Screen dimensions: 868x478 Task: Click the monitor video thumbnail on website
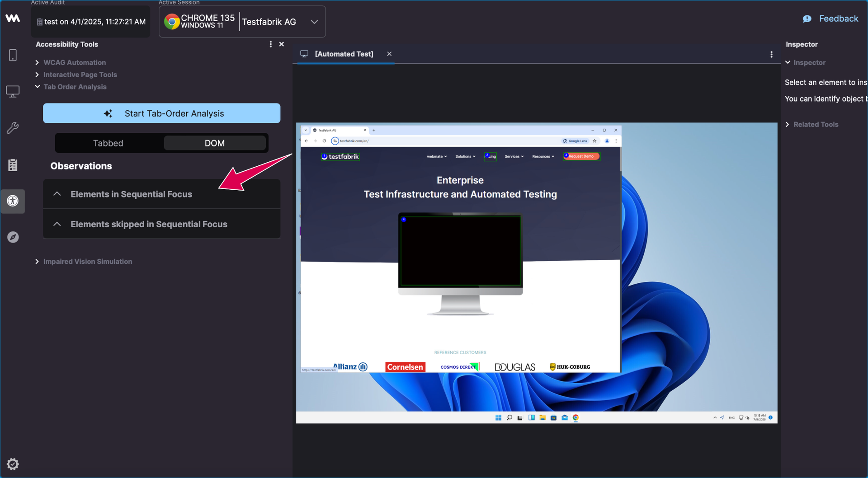(460, 251)
